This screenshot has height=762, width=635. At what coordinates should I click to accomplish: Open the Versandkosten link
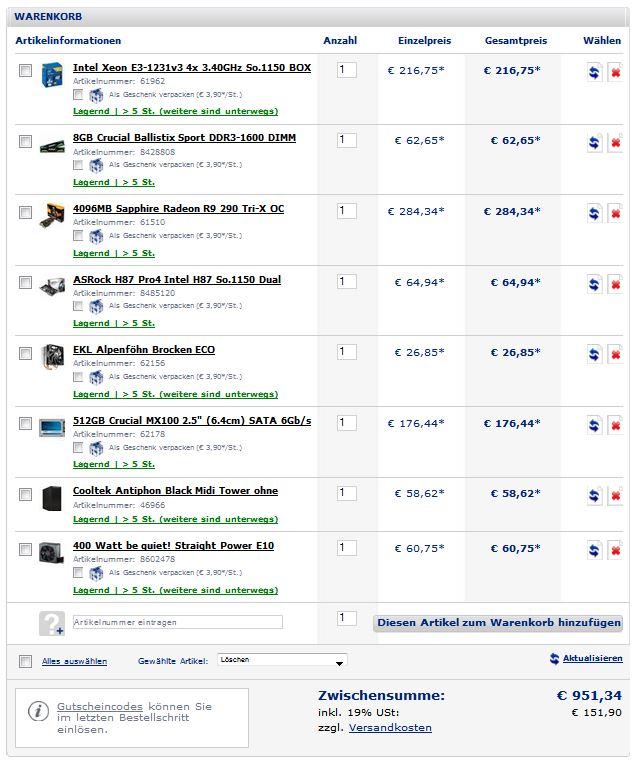point(390,727)
